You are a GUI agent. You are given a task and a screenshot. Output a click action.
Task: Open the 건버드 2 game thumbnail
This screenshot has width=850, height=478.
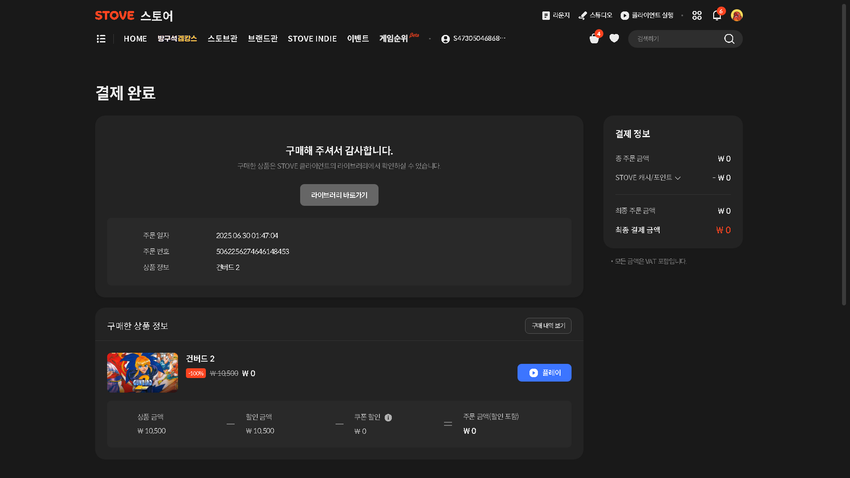coord(142,372)
